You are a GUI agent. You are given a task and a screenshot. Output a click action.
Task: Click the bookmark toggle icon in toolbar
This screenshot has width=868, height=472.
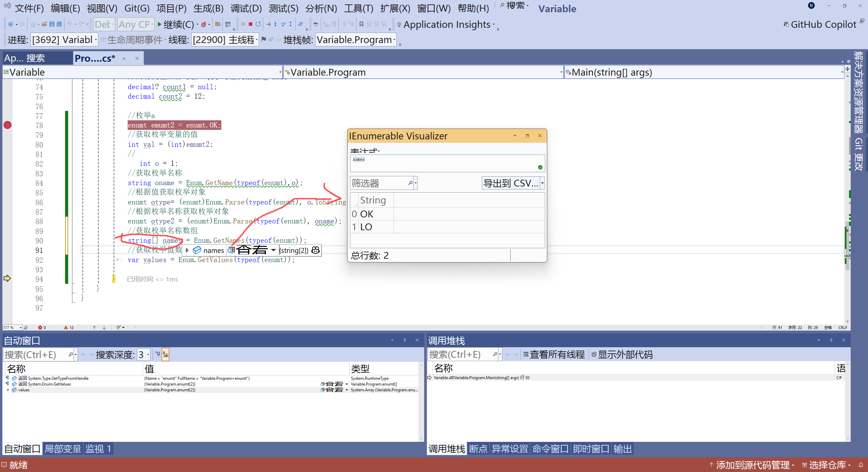(x=361, y=24)
